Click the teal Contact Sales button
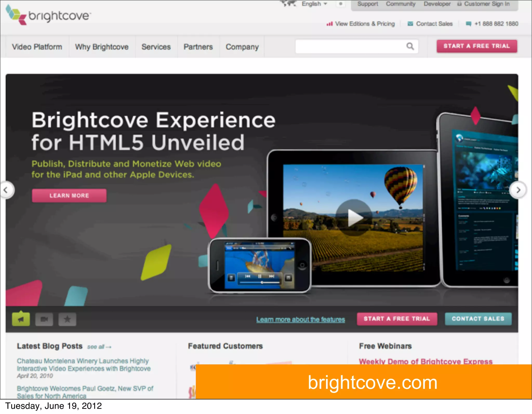532x414 pixels. pos(478,319)
